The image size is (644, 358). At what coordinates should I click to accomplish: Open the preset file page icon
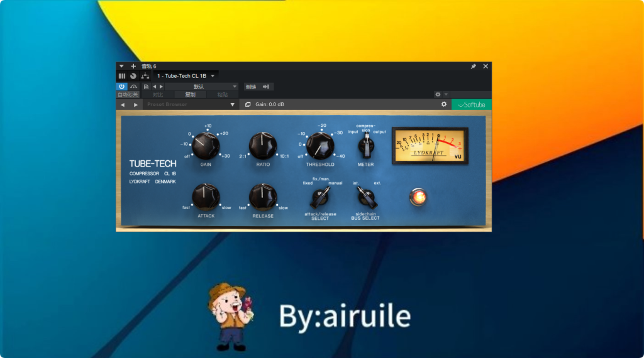[x=146, y=87]
